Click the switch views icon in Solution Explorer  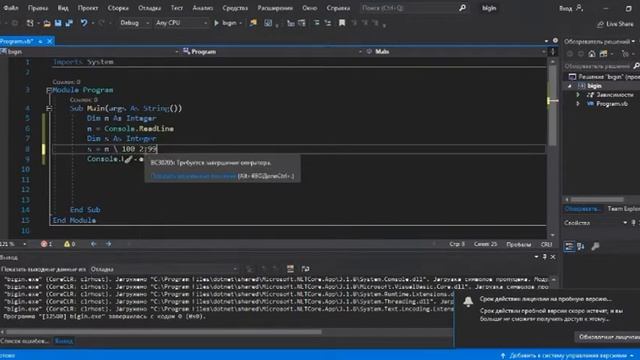click(603, 53)
